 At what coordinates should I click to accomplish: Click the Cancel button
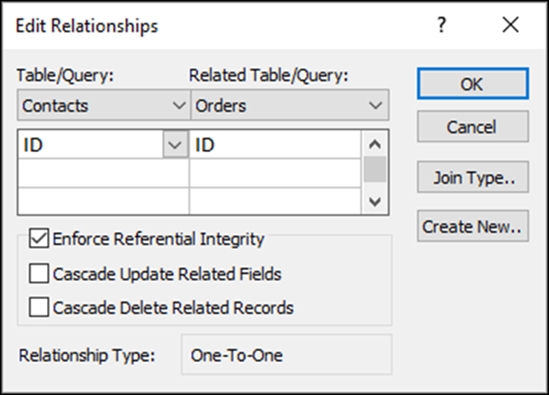coord(473,126)
